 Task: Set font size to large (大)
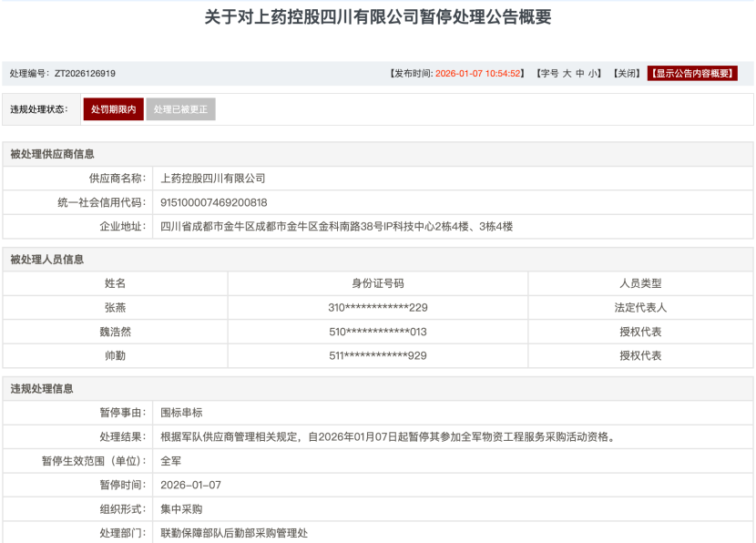(x=567, y=73)
